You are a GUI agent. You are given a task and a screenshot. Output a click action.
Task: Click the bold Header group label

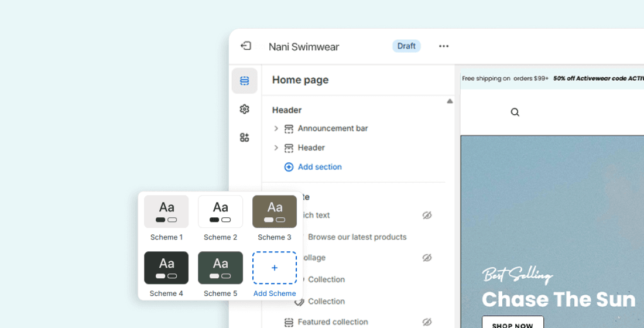pos(287,110)
